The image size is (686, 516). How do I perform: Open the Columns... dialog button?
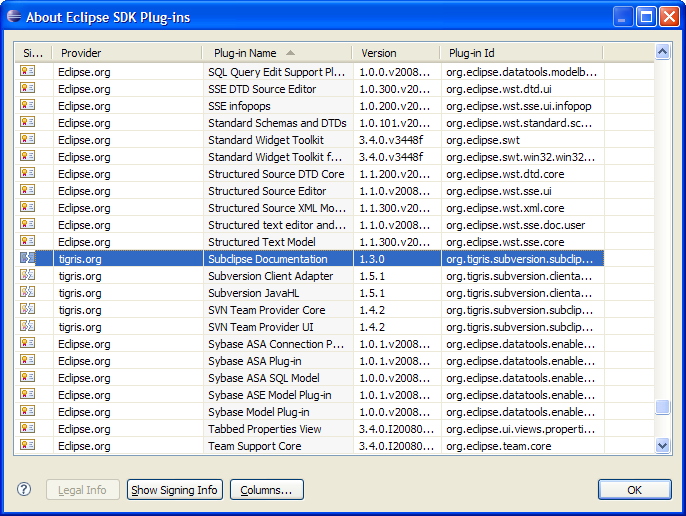click(x=266, y=490)
